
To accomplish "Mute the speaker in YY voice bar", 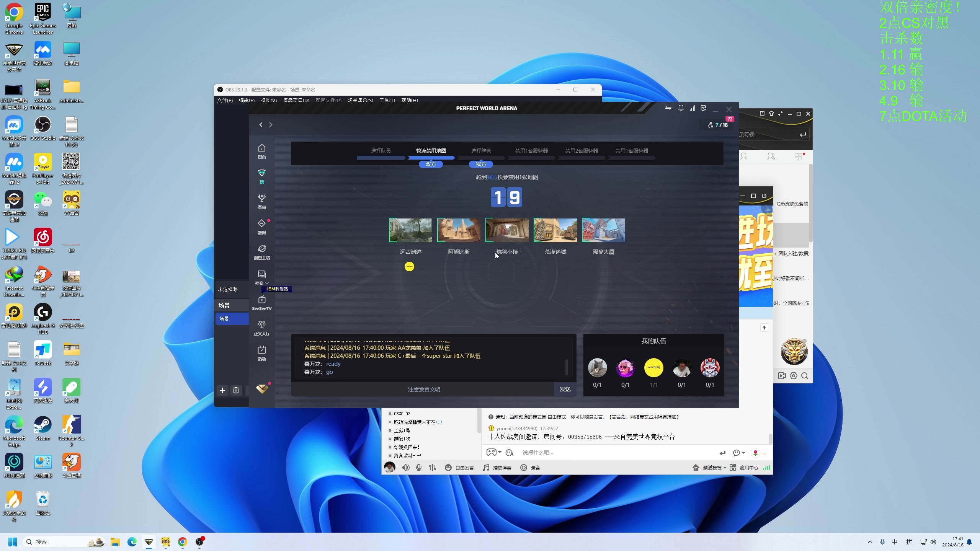I will (x=406, y=468).
